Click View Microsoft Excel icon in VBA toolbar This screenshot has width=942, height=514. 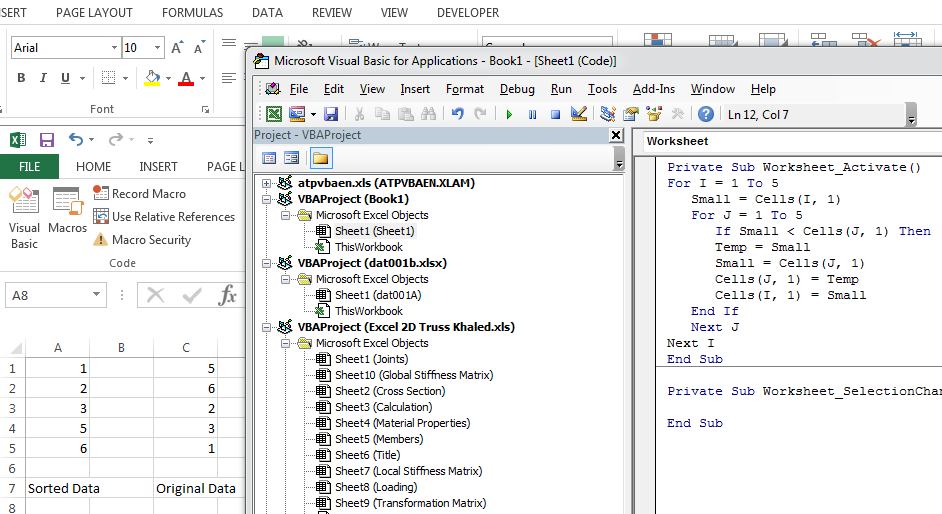pyautogui.click(x=274, y=113)
